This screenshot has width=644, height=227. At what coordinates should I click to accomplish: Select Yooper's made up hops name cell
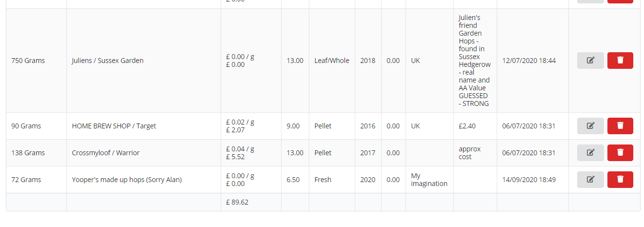[x=143, y=180]
